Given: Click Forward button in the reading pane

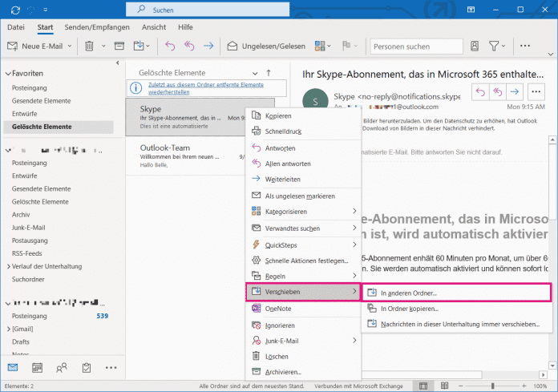Looking at the screenshot, I should pos(515,92).
